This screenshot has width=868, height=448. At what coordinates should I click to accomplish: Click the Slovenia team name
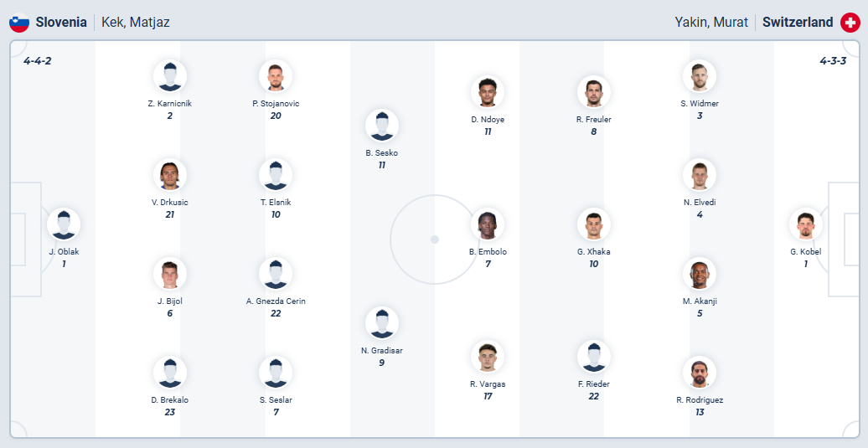61,23
